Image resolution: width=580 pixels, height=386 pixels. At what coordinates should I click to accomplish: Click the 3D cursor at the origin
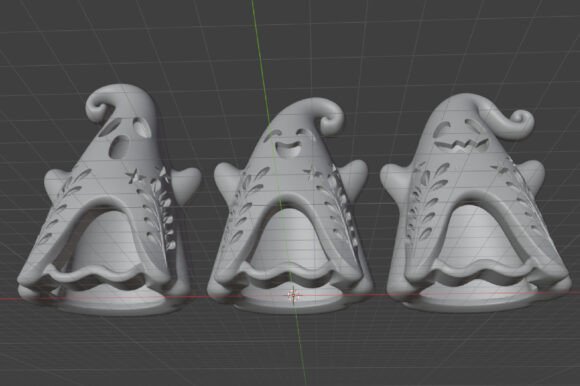pyautogui.click(x=293, y=295)
